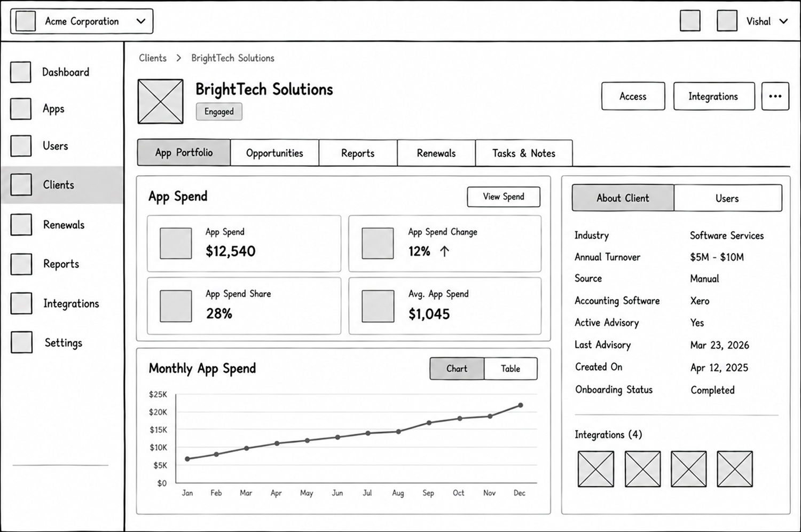
Task: Click the Settings sidebar icon
Action: coord(21,342)
